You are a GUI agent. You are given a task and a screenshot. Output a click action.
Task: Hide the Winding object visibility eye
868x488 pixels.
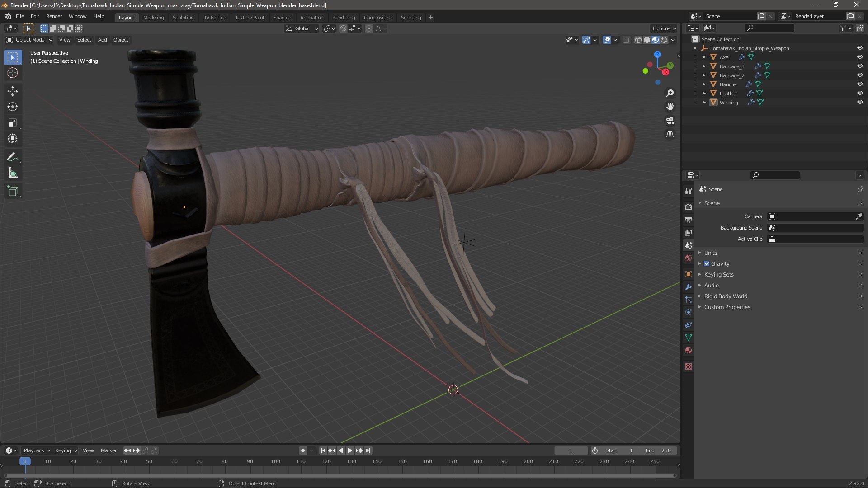[860, 102]
